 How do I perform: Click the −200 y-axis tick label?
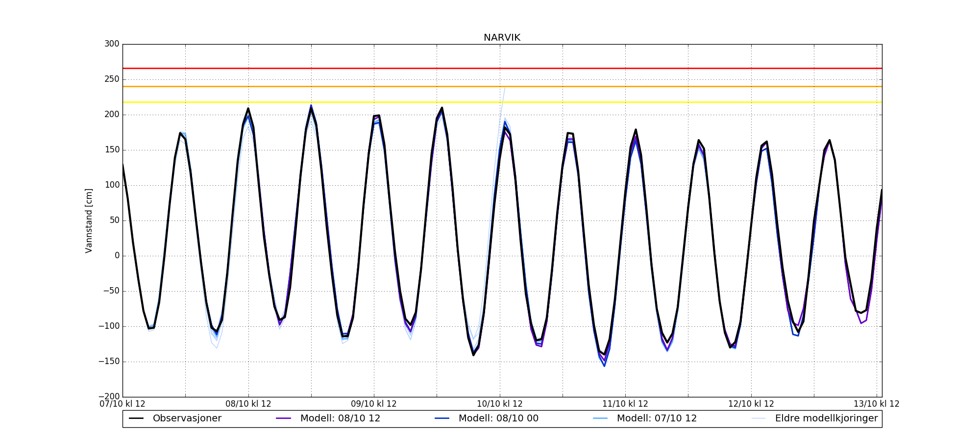[109, 396]
